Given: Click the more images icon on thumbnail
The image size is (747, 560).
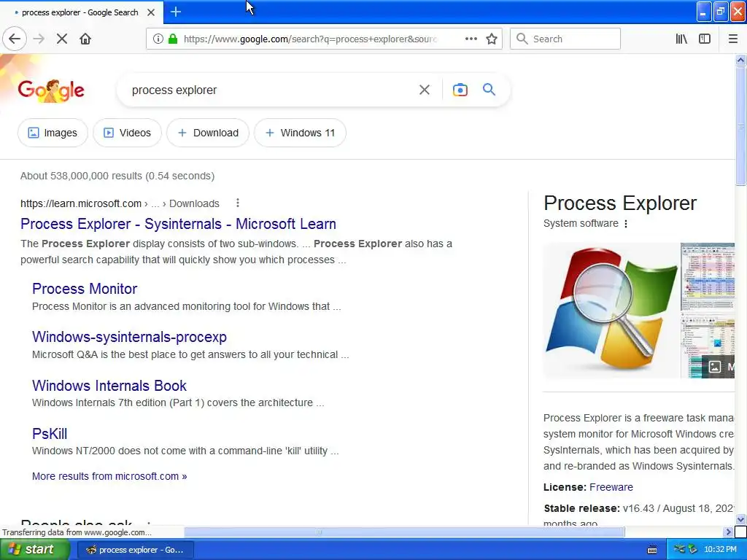Looking at the screenshot, I should coord(715,366).
